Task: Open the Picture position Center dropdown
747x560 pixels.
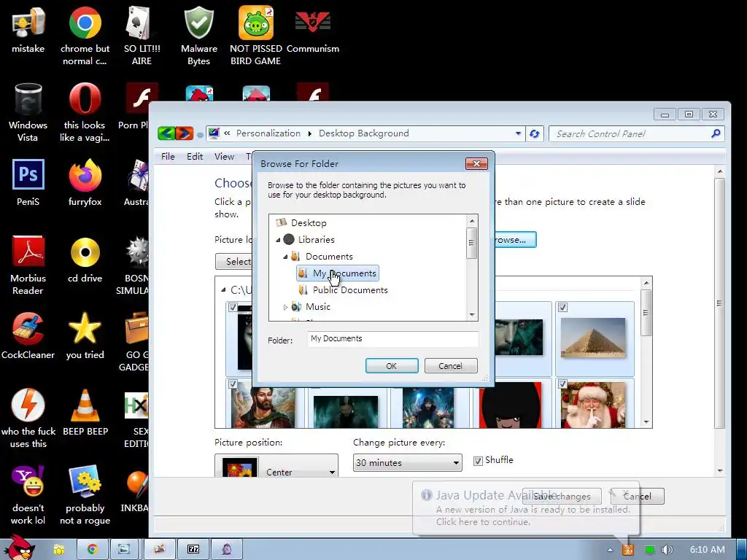Action: (x=276, y=466)
